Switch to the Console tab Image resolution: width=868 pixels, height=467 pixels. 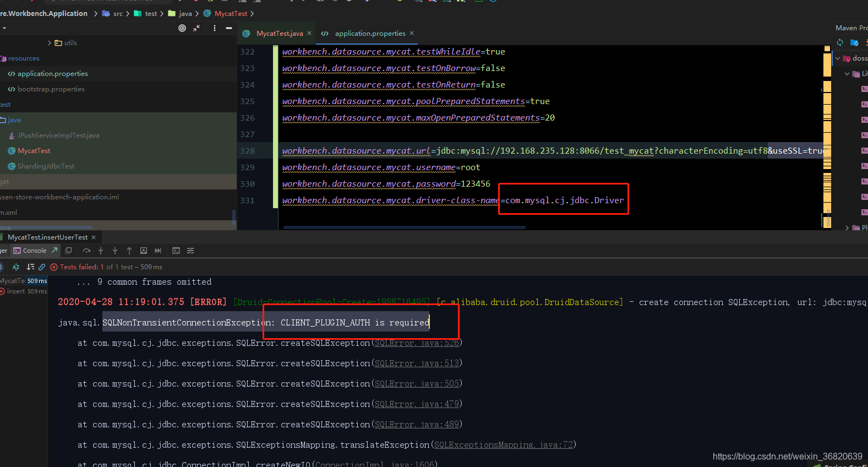click(x=34, y=251)
